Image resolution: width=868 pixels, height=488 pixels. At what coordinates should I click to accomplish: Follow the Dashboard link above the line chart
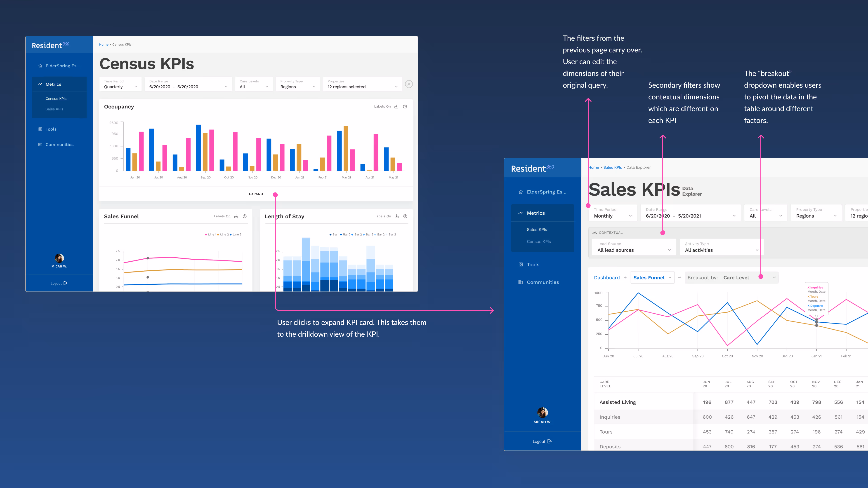[x=606, y=277]
